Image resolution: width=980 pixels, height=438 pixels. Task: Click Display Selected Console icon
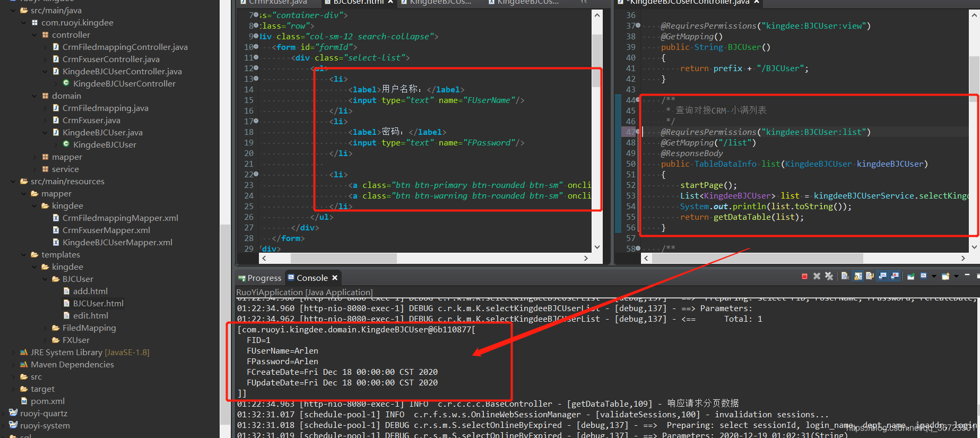tap(924, 276)
